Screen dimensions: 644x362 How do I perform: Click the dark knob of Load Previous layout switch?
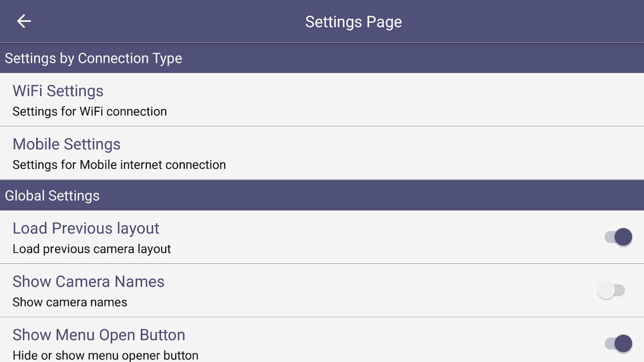(623, 237)
